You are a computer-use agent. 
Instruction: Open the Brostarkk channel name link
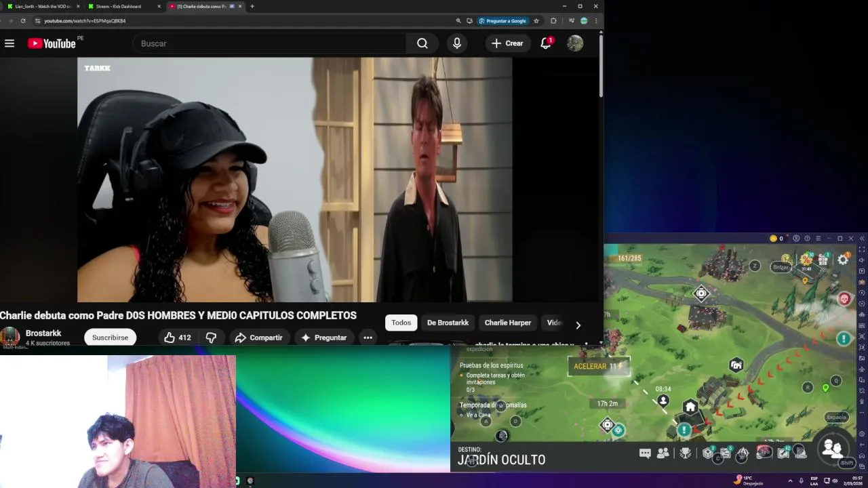(43, 333)
